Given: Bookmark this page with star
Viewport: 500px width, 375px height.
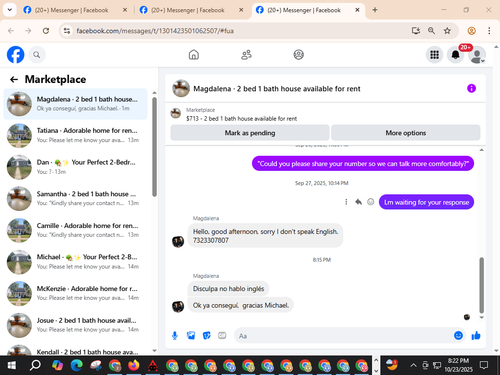Looking at the screenshot, I should (x=447, y=31).
